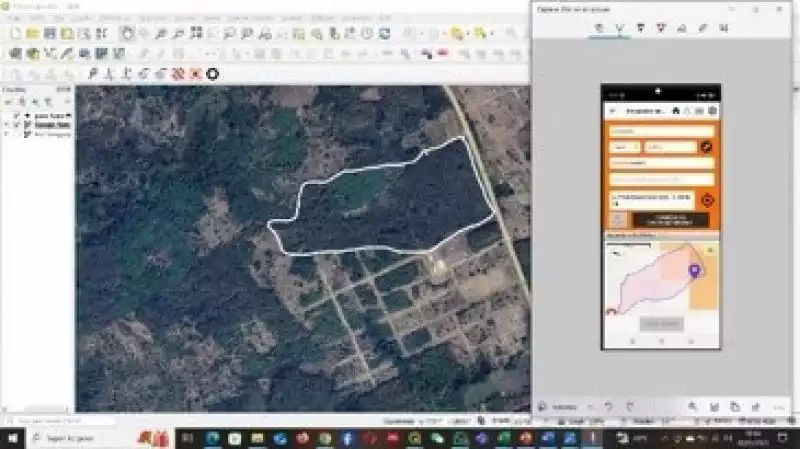Click the save icon at Snip & Sketch bottom bar
The image size is (800, 449).
[x=713, y=406]
